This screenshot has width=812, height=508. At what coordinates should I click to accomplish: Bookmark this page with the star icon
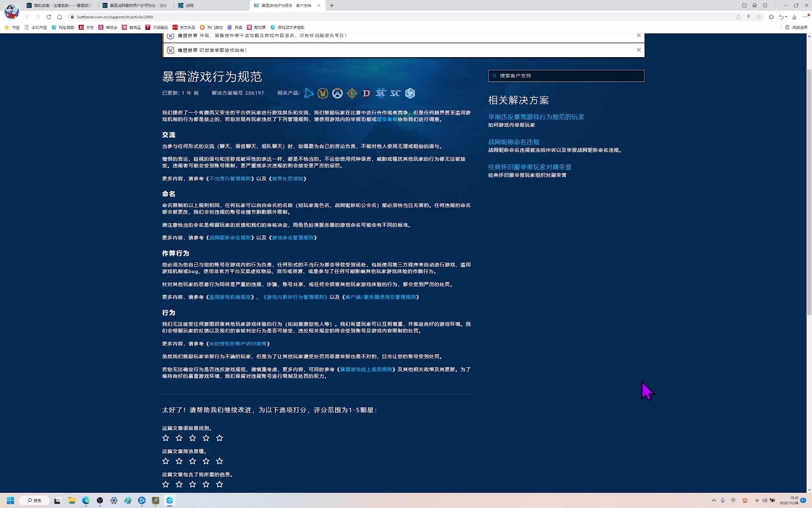(x=759, y=17)
